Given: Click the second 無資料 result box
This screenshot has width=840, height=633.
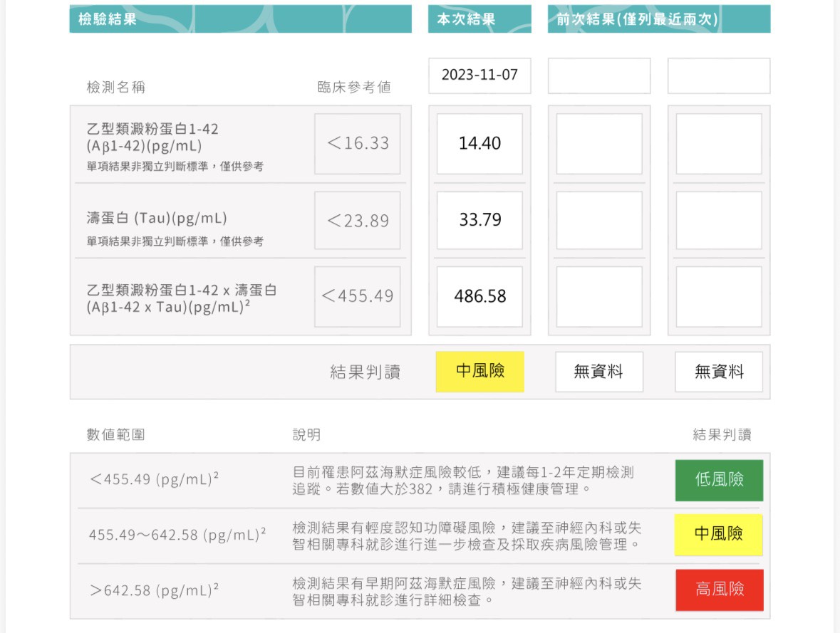Looking at the screenshot, I should click(719, 371).
